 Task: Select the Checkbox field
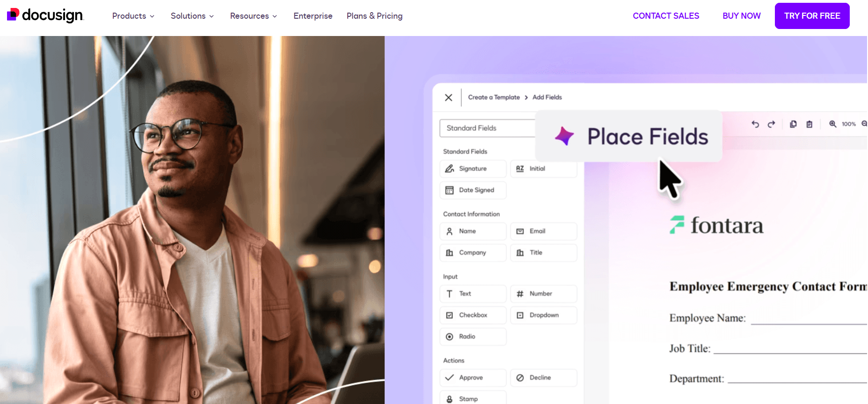pyautogui.click(x=473, y=316)
